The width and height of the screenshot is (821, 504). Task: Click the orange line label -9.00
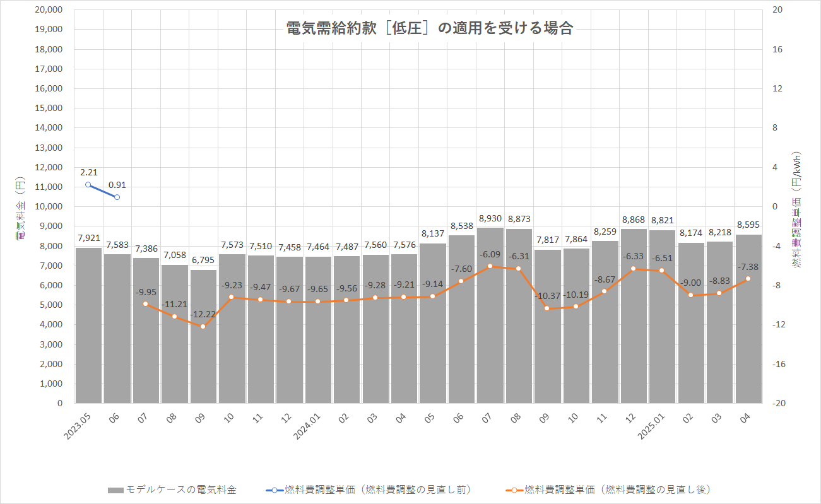tap(691, 283)
